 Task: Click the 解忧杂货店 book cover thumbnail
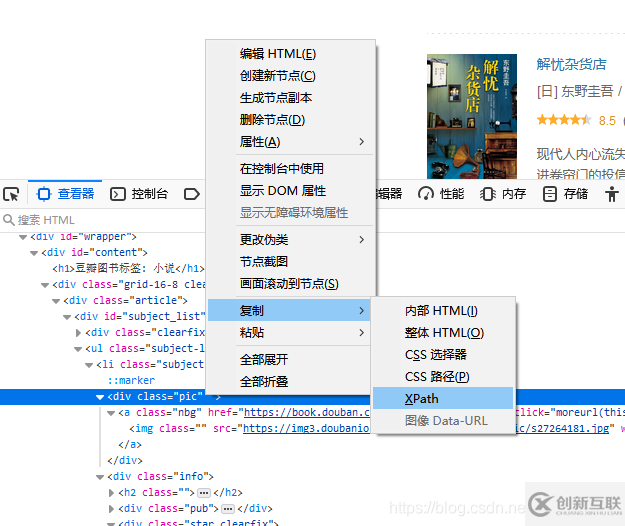[472, 116]
